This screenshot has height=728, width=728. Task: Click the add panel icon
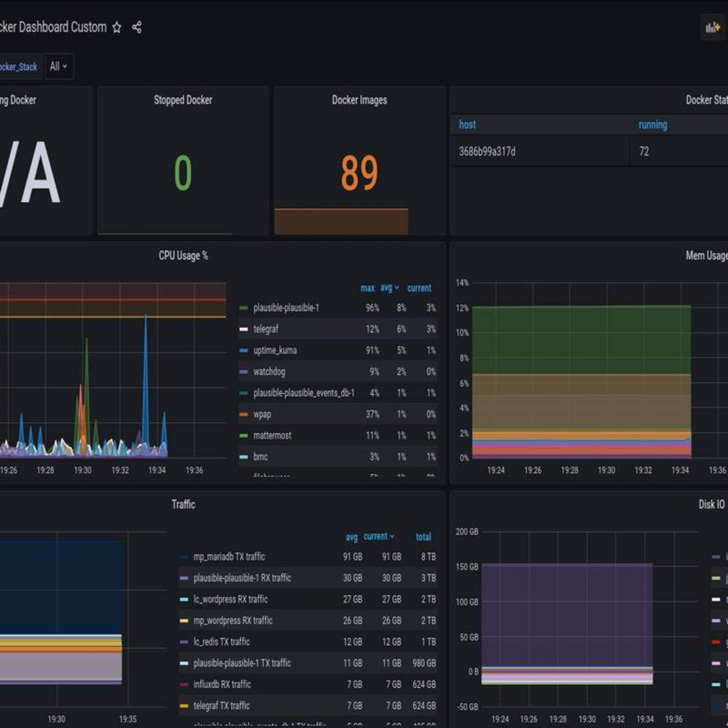(712, 27)
